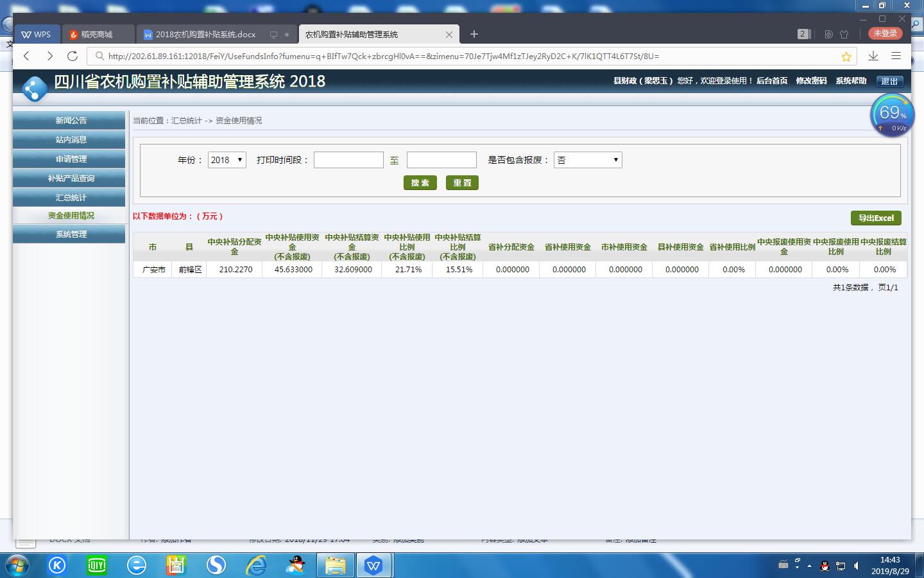The width and height of the screenshot is (924, 578).
Task: Open Internet Explorer in taskbar
Action: coord(256,565)
